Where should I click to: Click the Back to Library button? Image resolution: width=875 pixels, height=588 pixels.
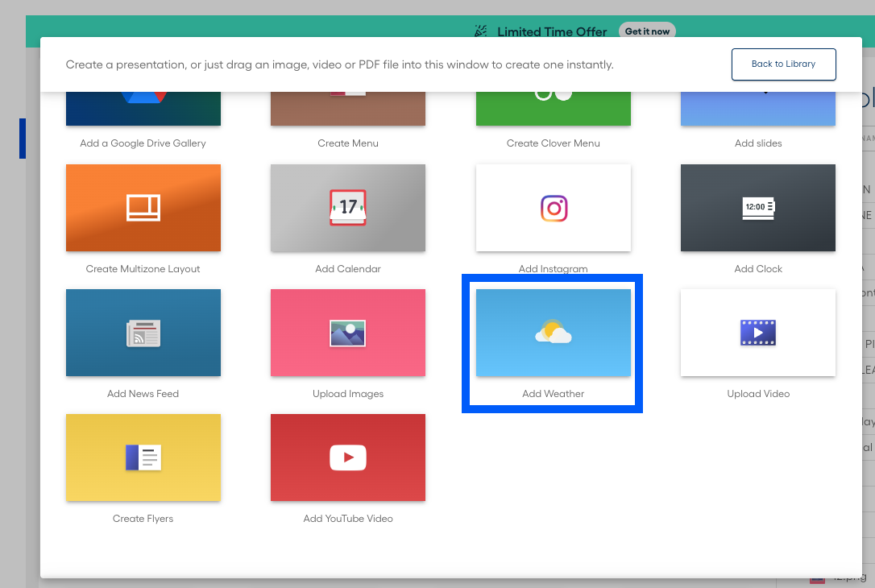tap(783, 64)
